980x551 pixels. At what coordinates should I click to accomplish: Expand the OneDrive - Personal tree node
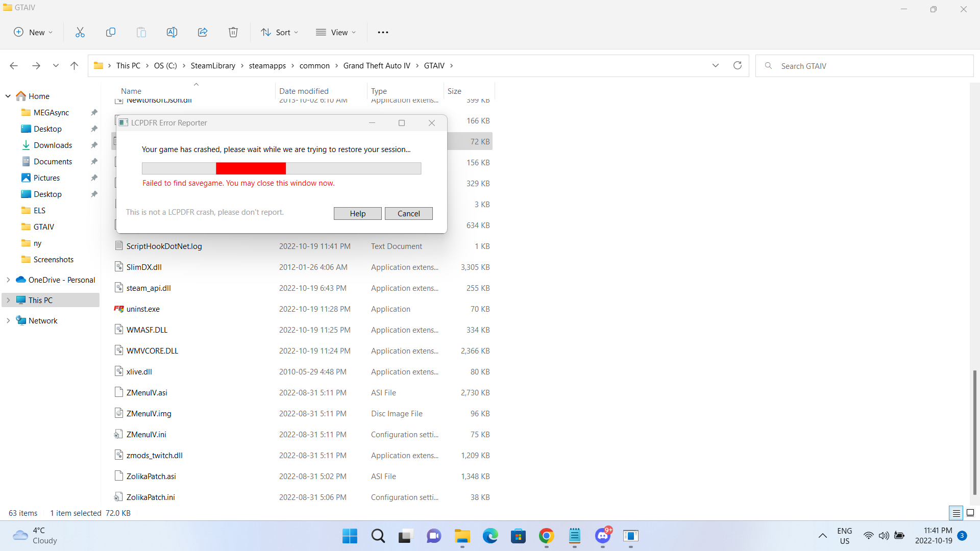8,280
